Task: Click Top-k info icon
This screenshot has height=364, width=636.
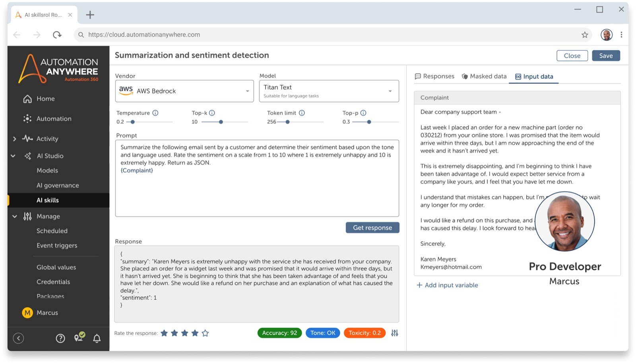Action: [x=212, y=113]
